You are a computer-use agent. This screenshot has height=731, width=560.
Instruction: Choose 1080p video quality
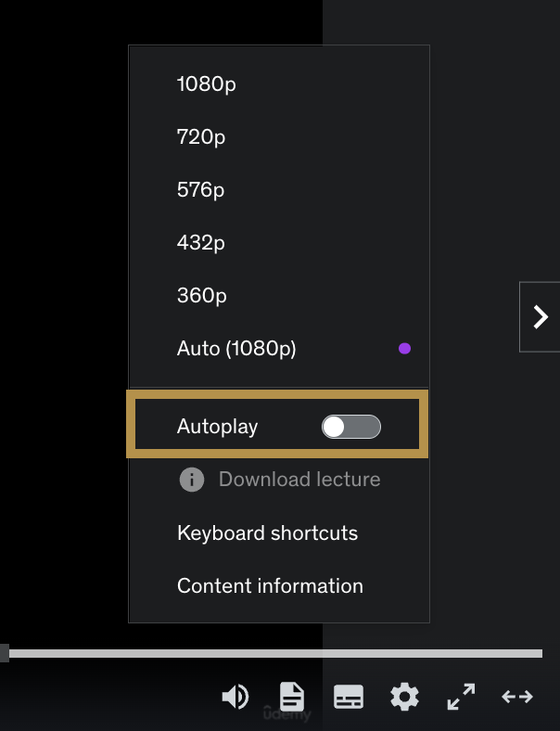coord(206,84)
